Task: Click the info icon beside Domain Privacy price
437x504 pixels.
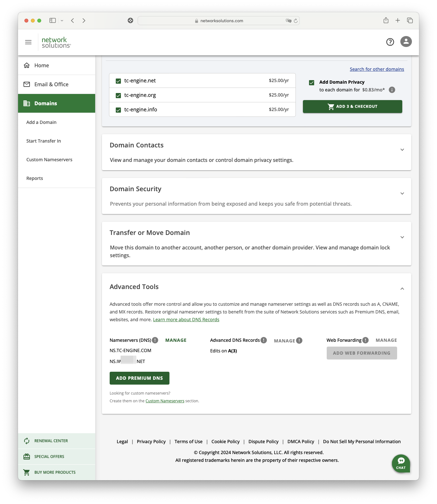Action: point(392,90)
